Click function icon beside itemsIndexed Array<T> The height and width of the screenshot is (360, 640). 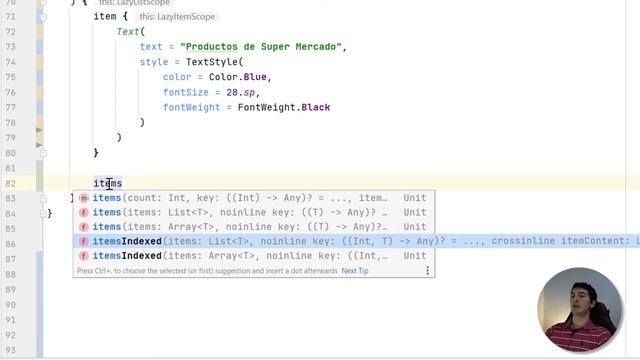coord(84,256)
